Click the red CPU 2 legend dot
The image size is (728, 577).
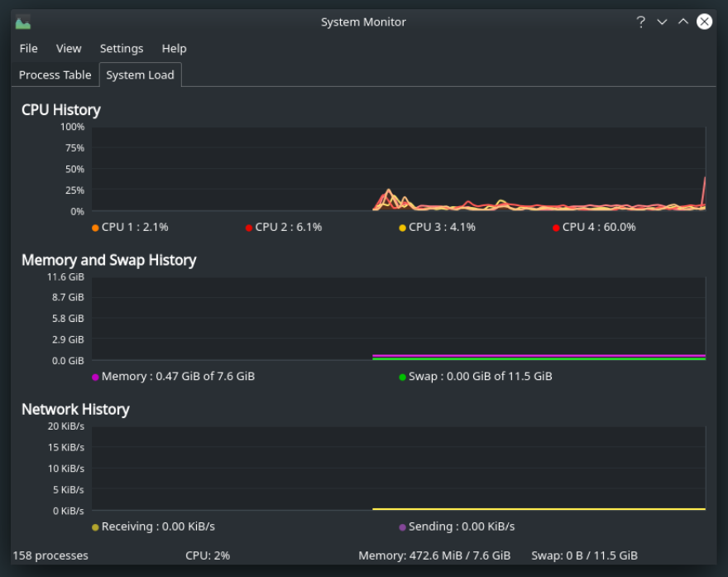click(x=249, y=228)
